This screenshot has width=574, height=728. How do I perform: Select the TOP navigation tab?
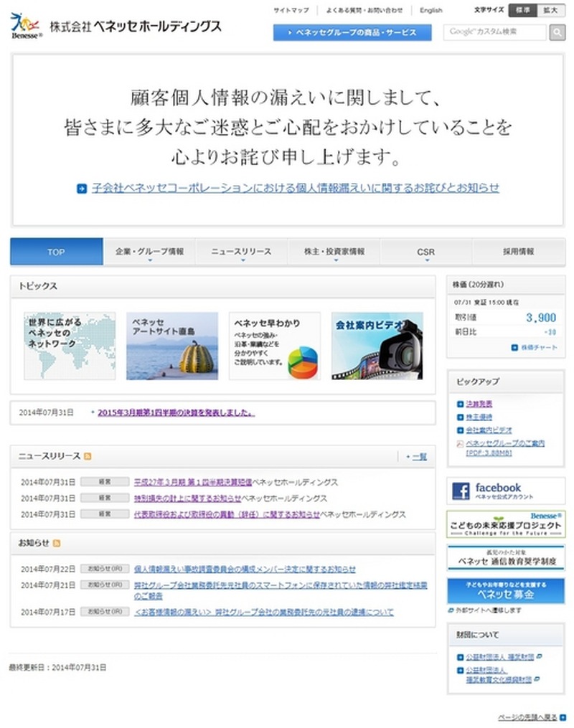[x=56, y=252]
